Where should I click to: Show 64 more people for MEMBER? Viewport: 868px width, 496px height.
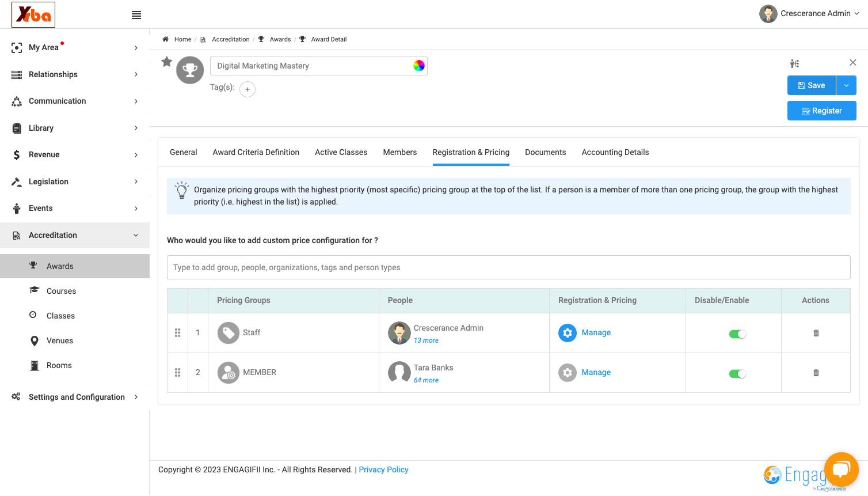coord(426,380)
